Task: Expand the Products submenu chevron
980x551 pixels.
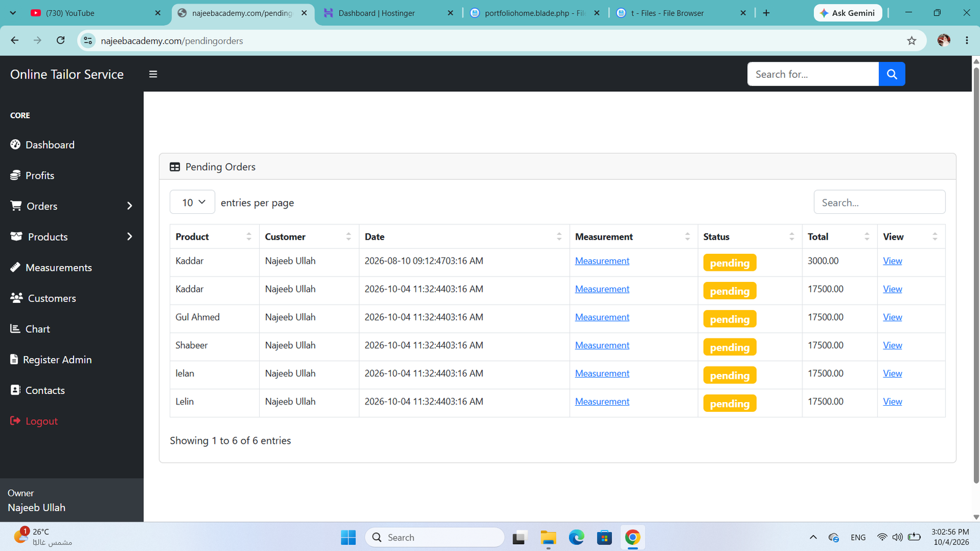Action: (129, 237)
